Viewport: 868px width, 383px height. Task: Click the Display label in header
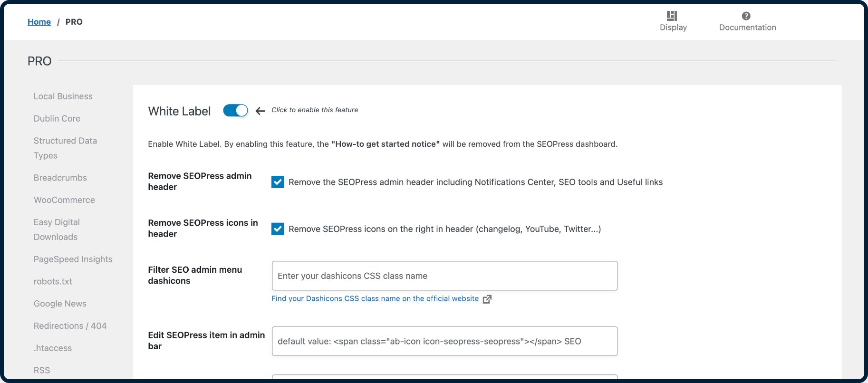pyautogui.click(x=673, y=28)
